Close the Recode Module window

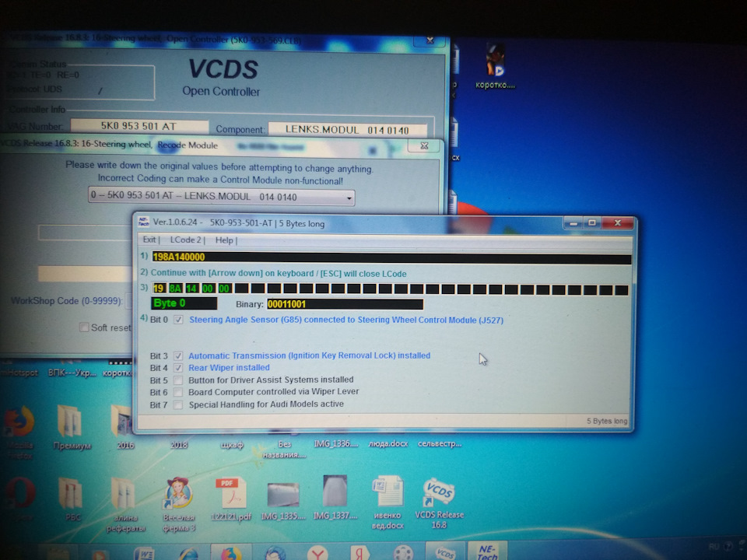tap(424, 145)
